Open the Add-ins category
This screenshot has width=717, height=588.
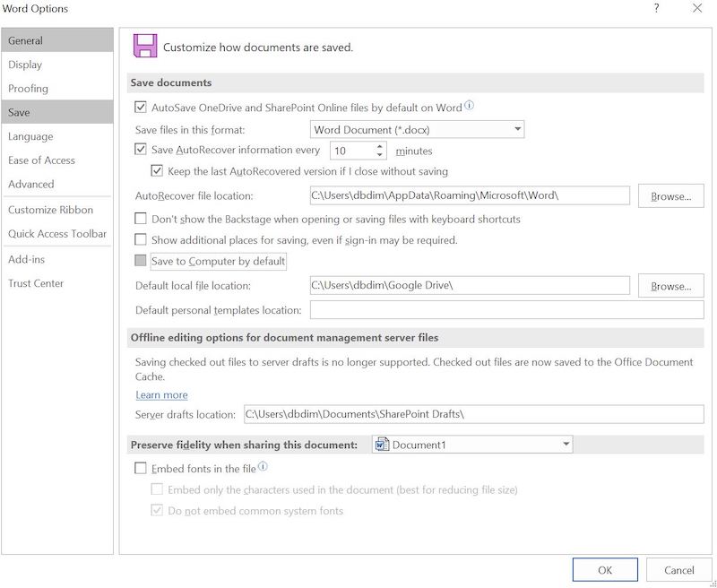click(57, 259)
